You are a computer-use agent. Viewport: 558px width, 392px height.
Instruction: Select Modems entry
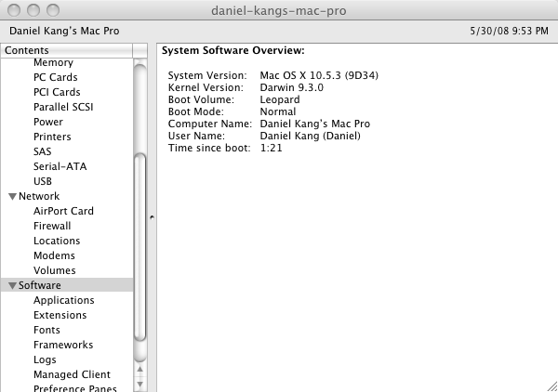point(54,255)
